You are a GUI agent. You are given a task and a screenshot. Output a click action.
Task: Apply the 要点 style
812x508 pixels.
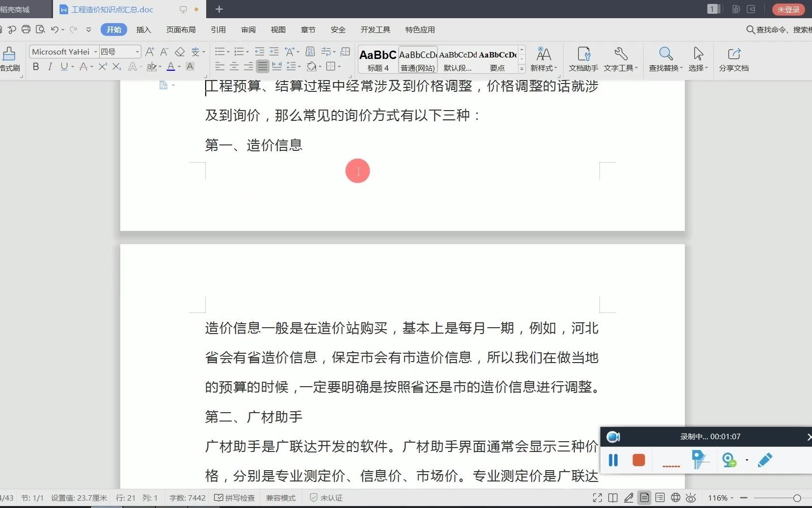(497, 60)
